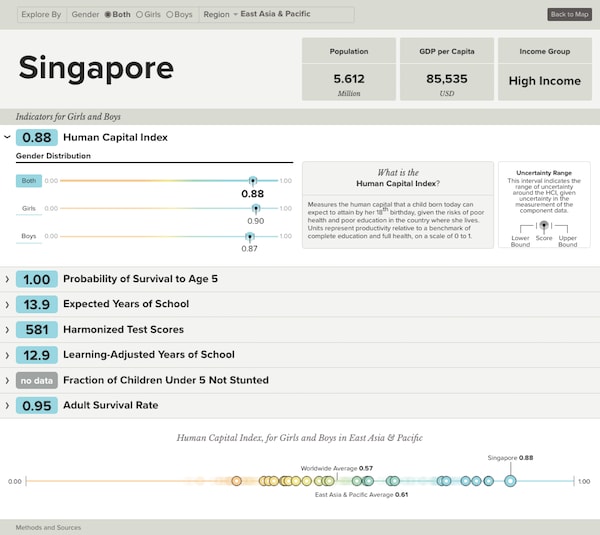Click the 0.95 adult survival badge
600x535 pixels.
point(37,406)
